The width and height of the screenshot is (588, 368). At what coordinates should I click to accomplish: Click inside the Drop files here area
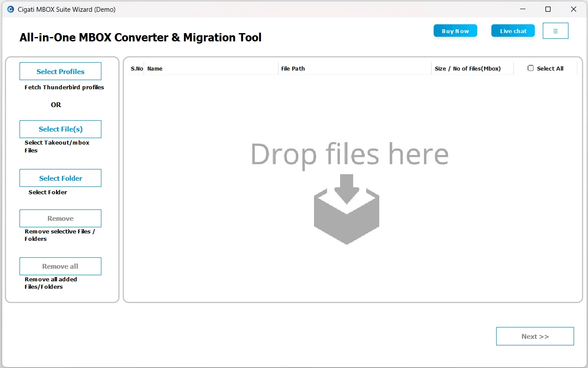pyautogui.click(x=349, y=155)
